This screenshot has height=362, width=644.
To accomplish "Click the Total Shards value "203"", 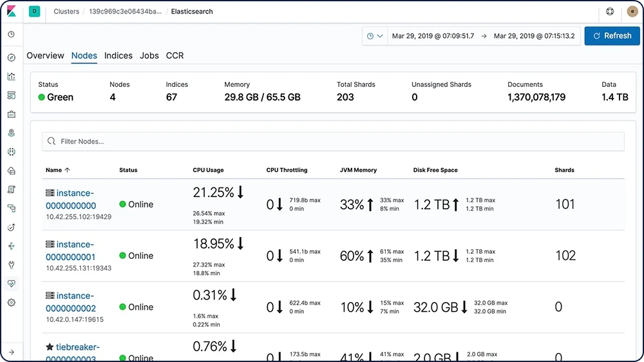I will click(345, 97).
